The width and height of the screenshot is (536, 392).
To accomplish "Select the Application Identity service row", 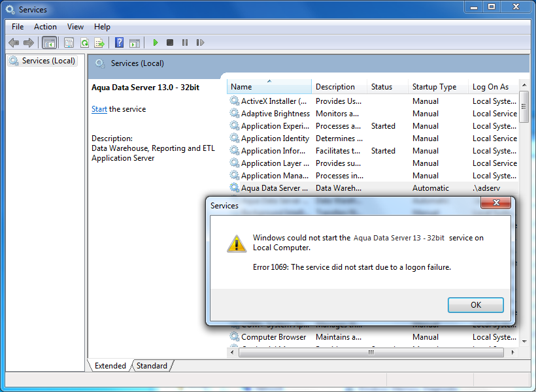I will pos(373,138).
